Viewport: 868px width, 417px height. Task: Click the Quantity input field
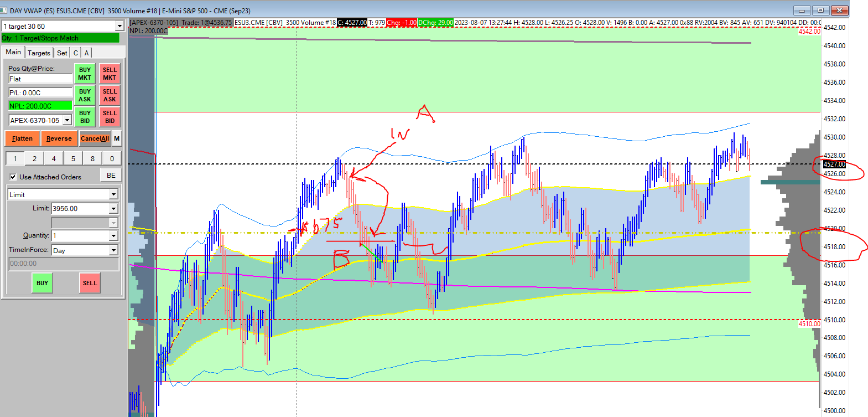pyautogui.click(x=80, y=235)
